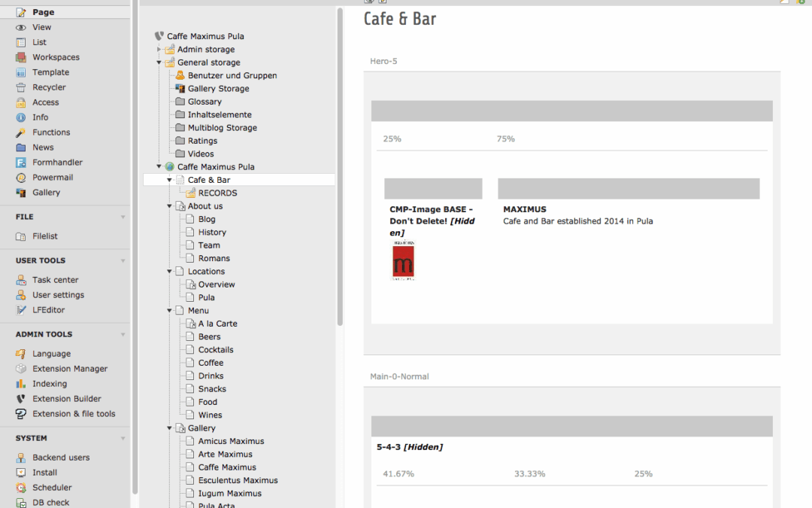This screenshot has width=812, height=508.
Task: Collapse the USER TOOLS section
Action: pos(123,260)
